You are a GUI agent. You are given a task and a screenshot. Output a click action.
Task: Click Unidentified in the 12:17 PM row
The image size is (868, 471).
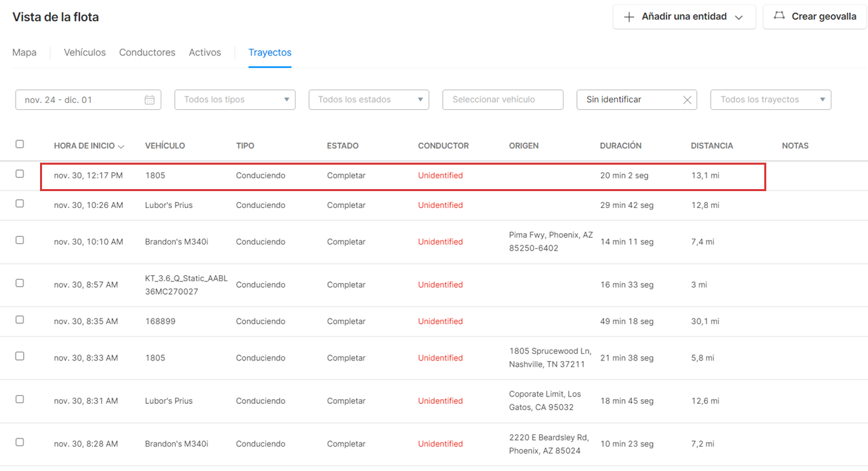pyautogui.click(x=440, y=176)
